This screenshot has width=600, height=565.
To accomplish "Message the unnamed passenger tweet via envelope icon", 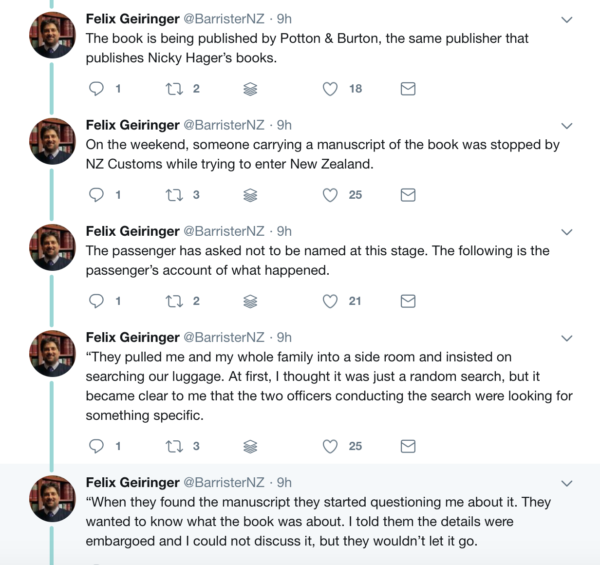I will tap(408, 301).
